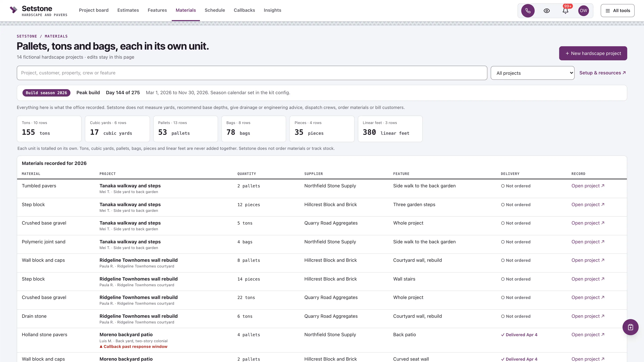
Task: Select the Tons 155 summary card
Action: pos(49,129)
